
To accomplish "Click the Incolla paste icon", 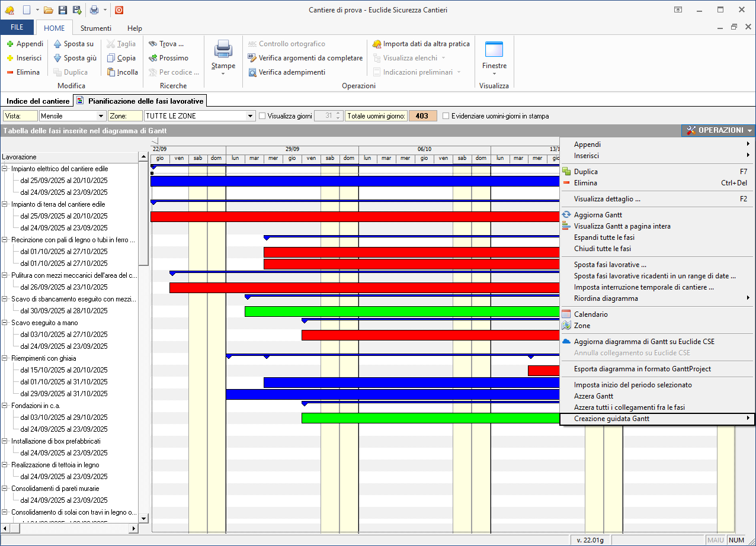I will [x=111, y=72].
